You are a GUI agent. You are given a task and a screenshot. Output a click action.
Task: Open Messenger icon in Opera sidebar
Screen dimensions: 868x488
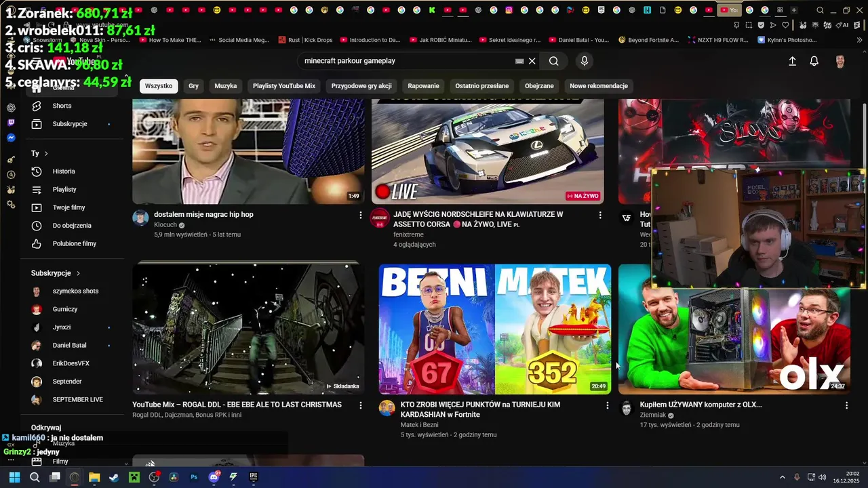click(x=11, y=138)
